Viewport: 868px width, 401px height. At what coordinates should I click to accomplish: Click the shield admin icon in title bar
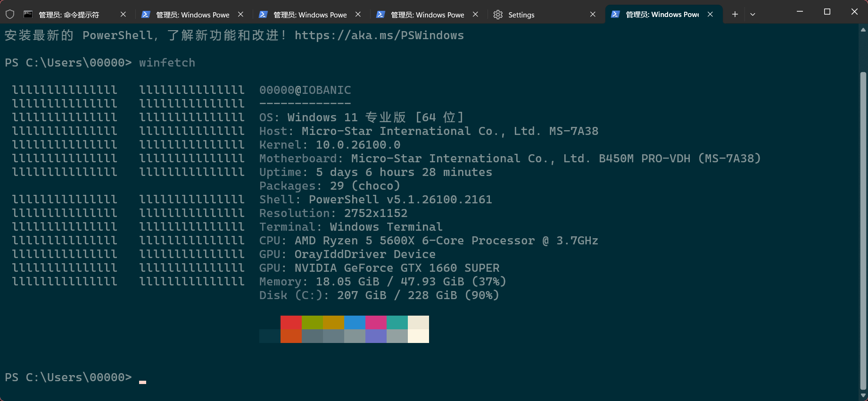click(x=10, y=14)
